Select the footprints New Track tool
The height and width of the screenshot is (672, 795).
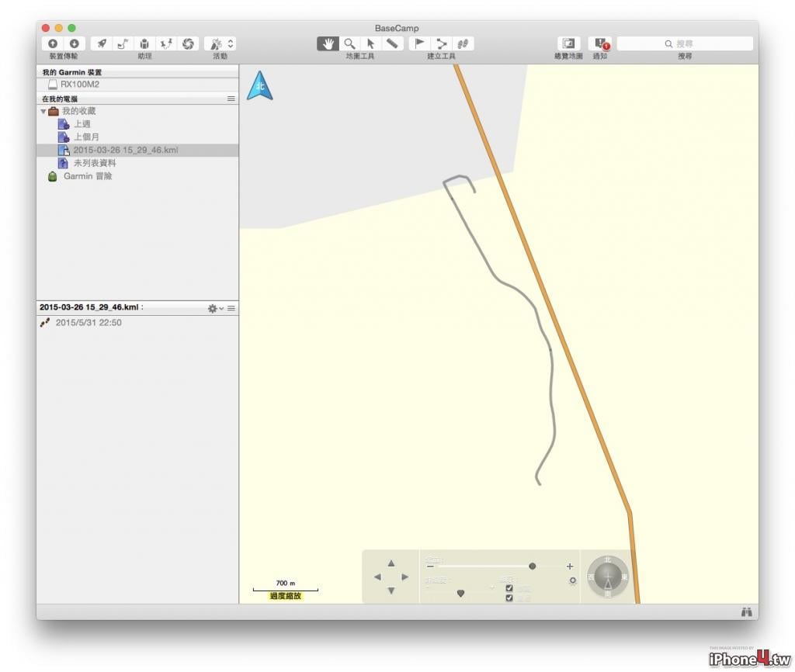463,43
